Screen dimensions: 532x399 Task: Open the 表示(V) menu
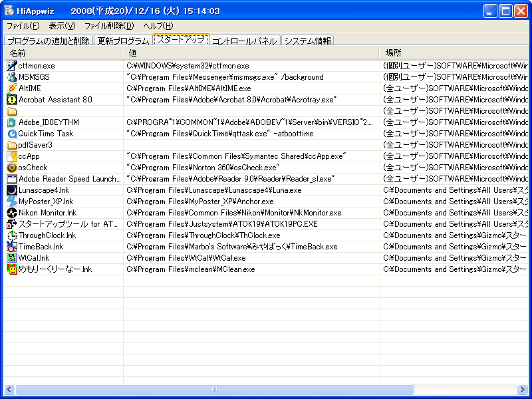62,26
